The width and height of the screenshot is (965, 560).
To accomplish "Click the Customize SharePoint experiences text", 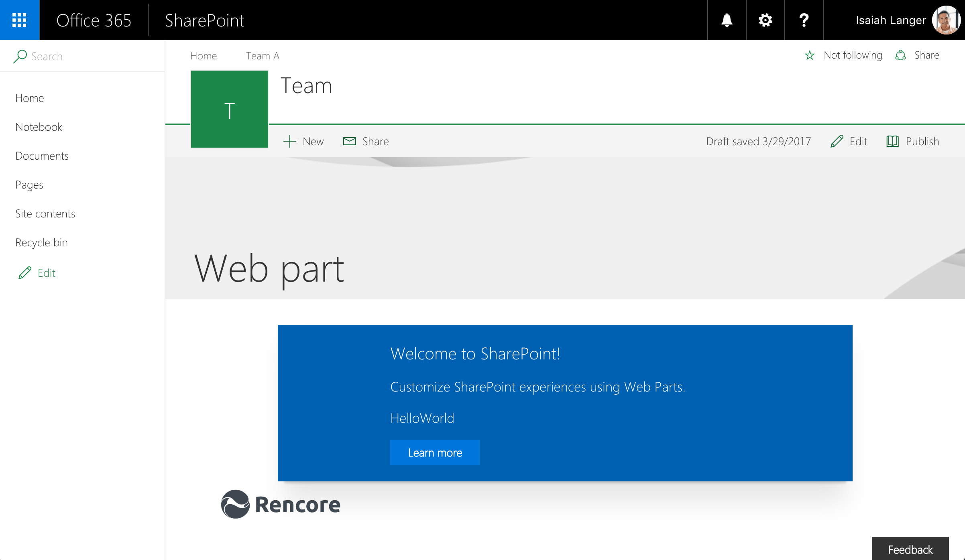I will click(537, 387).
